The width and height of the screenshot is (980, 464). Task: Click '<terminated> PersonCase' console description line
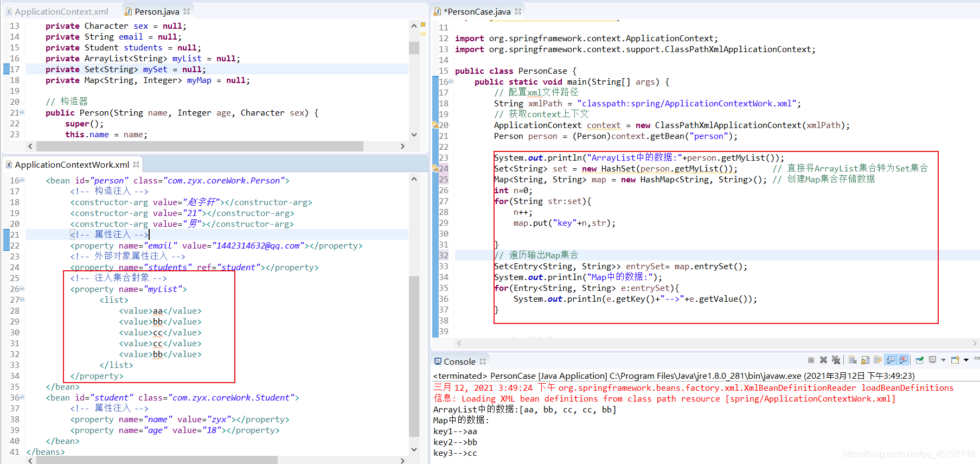pyautogui.click(x=674, y=376)
